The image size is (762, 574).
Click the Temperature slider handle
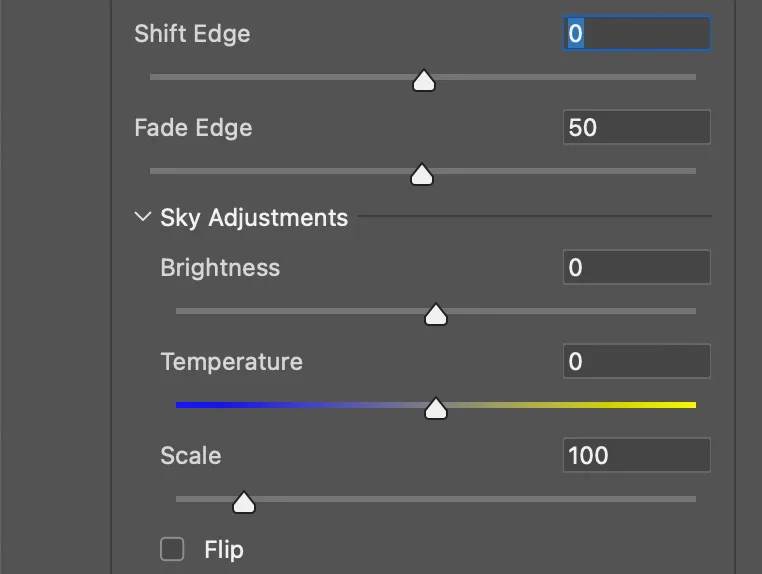click(435, 408)
